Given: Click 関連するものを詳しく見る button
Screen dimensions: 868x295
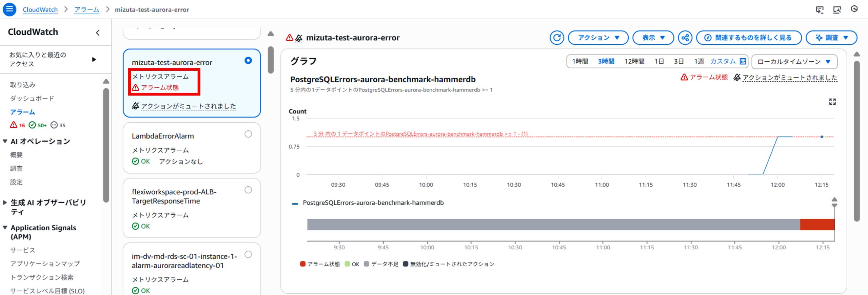Looking at the screenshot, I should coord(749,38).
